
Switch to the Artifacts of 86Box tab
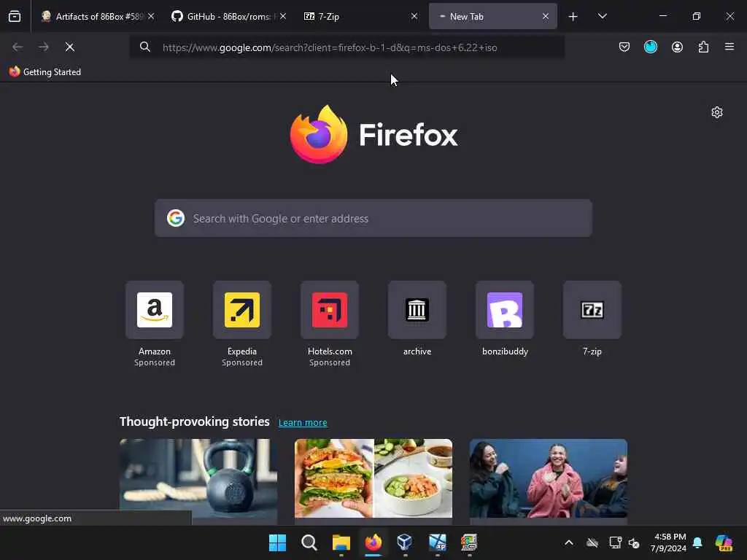tap(97, 16)
